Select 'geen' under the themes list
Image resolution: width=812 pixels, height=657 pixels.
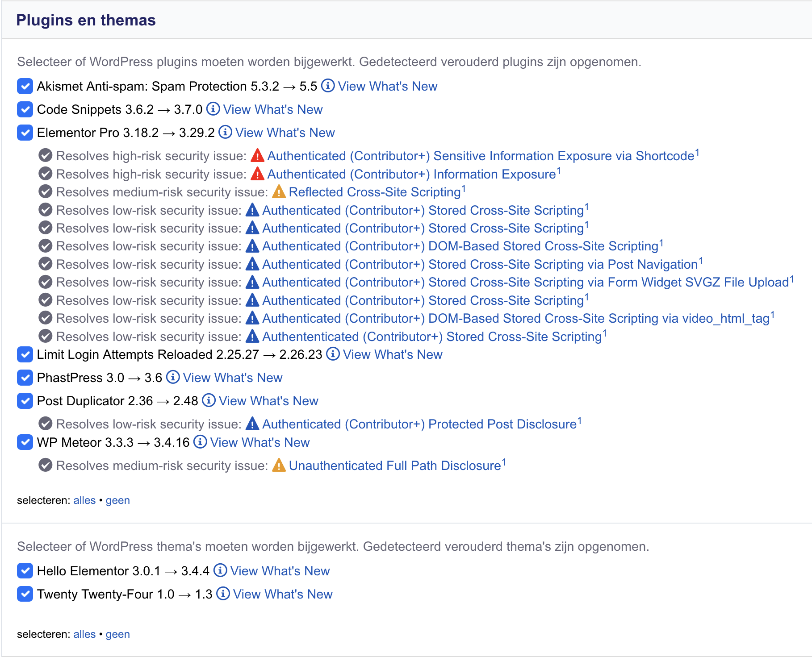pos(117,634)
